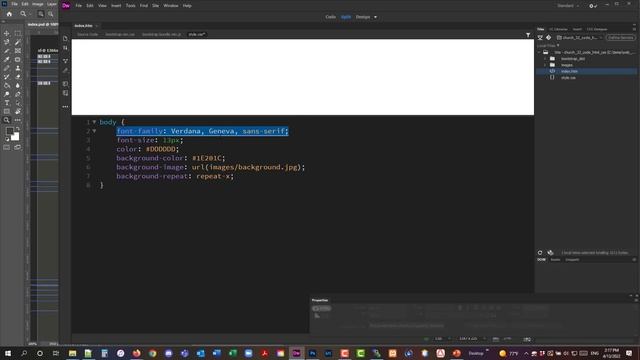Screen dimensions: 640x360
Task: Click the Dreamweaver sync settings icon in title bar
Action: pyautogui.click(x=592, y=6)
